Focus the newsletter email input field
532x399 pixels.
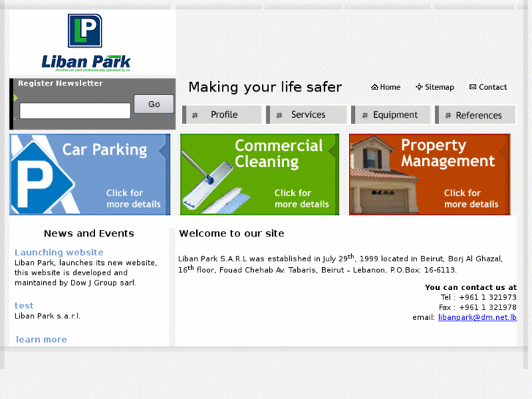point(75,111)
